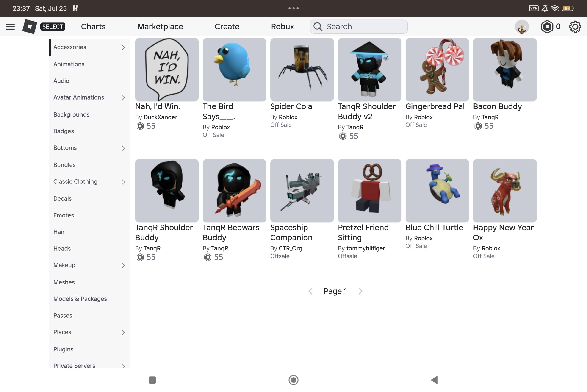Select the Backgrounds category
587x392 pixels.
pyautogui.click(x=71, y=114)
